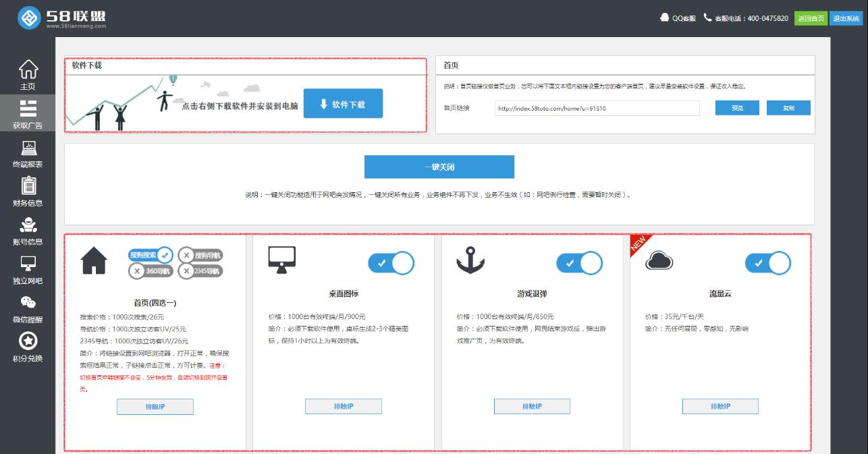The image size is (868, 454).
Task: Go to 财务信息 clipboard icon
Action: click(28, 186)
